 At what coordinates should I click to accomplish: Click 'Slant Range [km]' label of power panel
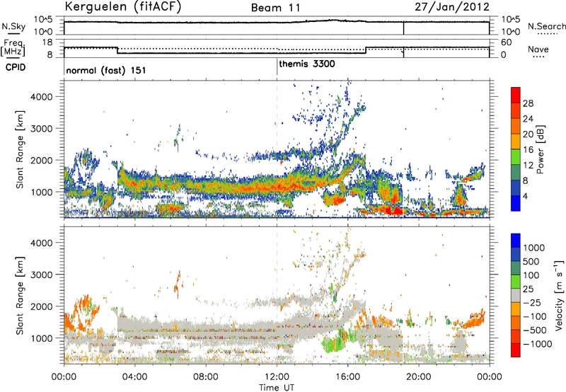tap(20, 149)
